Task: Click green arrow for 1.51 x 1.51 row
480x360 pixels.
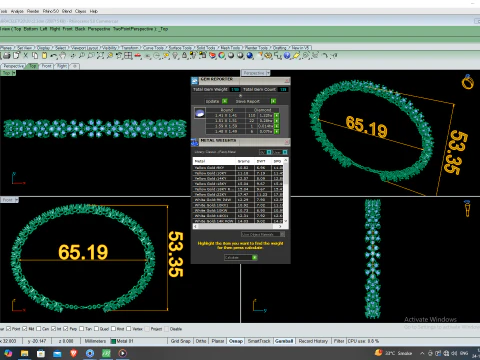Action: [x=277, y=121]
